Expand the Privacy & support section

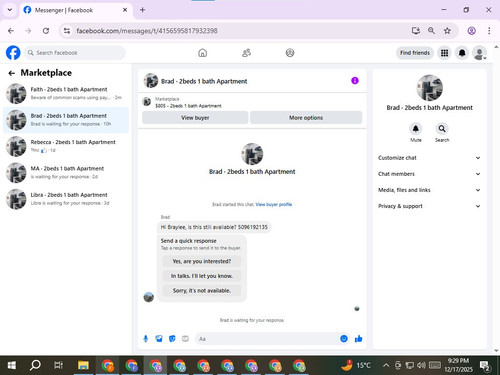point(429,206)
